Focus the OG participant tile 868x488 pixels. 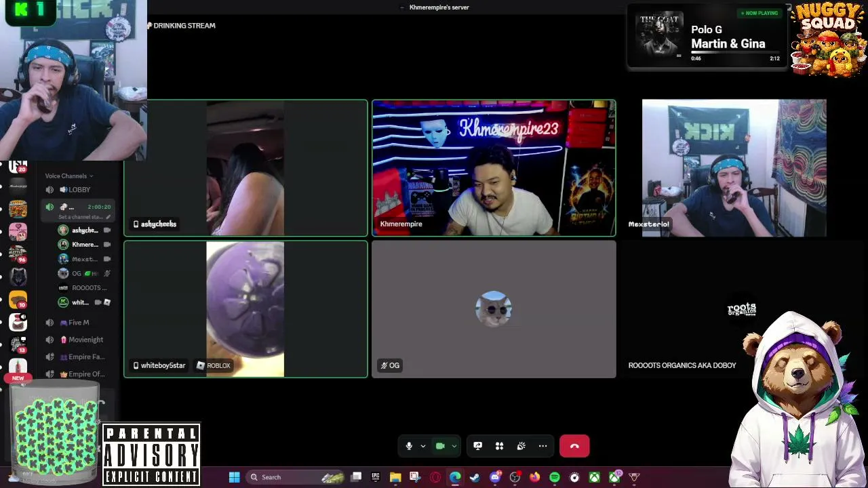(x=494, y=309)
